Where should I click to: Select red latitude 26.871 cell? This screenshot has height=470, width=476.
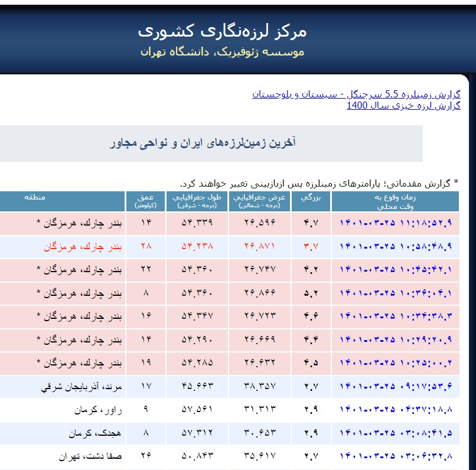point(260,246)
